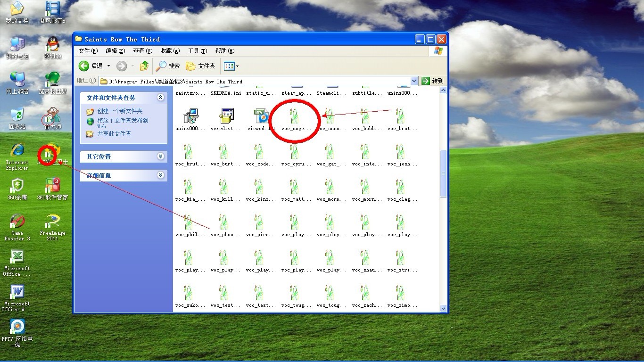Viewport: 644px width, 362px height.
Task: Select the voc_inte file icon
Action: tap(365, 151)
